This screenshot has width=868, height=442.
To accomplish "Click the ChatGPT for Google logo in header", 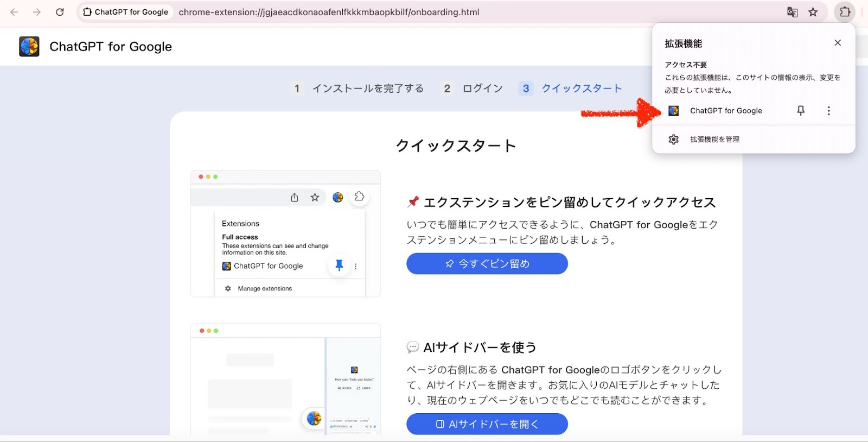I will click(x=29, y=47).
